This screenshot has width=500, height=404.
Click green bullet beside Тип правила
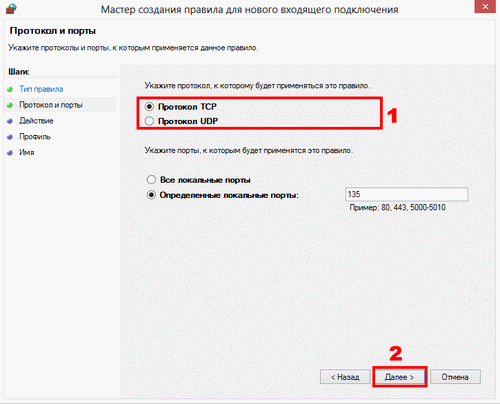(10, 89)
